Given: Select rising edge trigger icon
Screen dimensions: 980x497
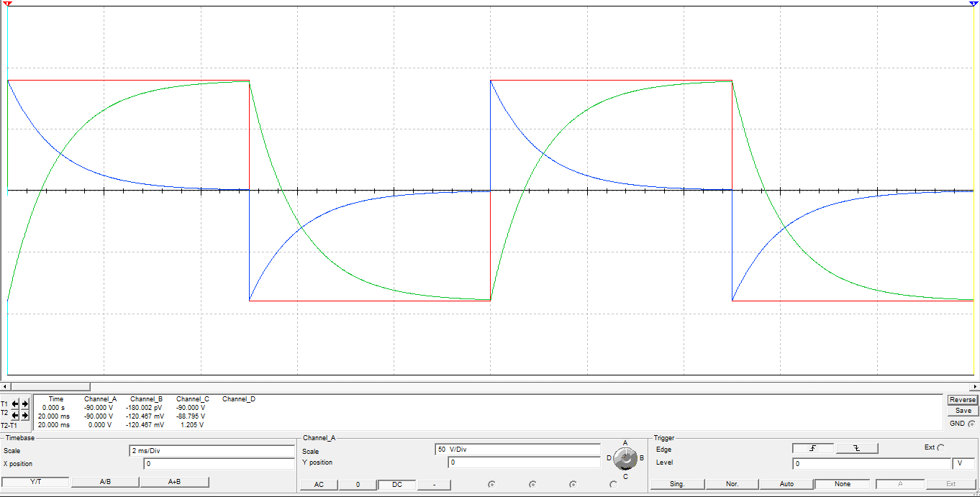Looking at the screenshot, I should click(x=813, y=448).
